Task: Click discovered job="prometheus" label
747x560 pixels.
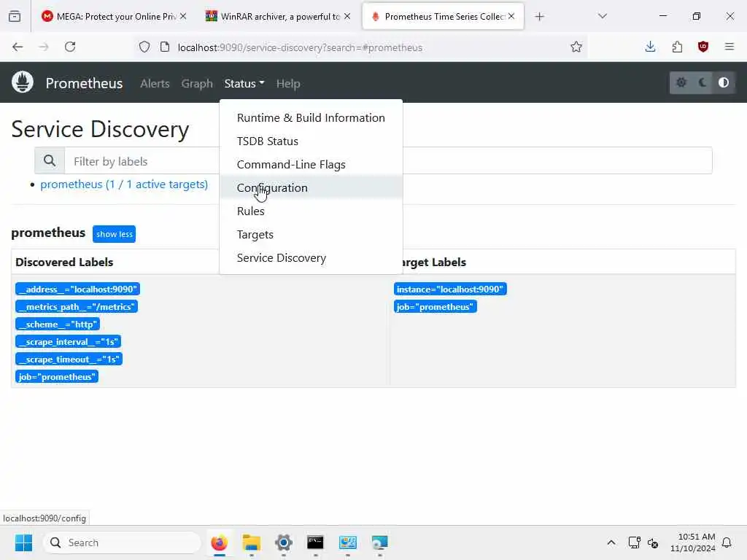Action: tap(57, 377)
